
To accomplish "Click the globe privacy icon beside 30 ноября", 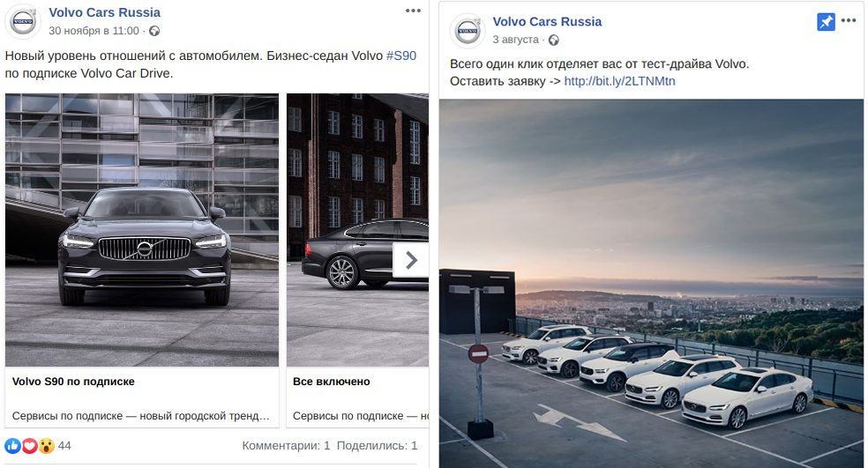I will coord(154,31).
